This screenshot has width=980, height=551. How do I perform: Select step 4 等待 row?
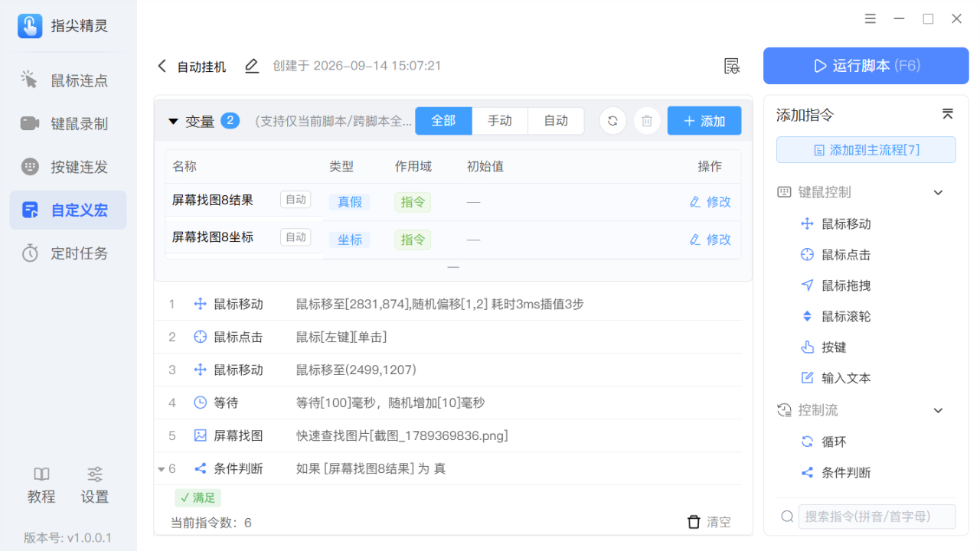449,403
